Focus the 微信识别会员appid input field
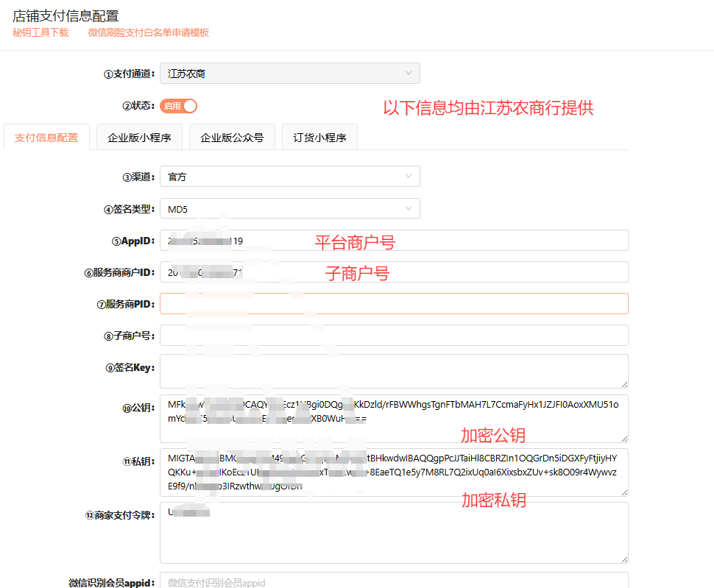Screen dimensions: 714x588 coord(394,580)
